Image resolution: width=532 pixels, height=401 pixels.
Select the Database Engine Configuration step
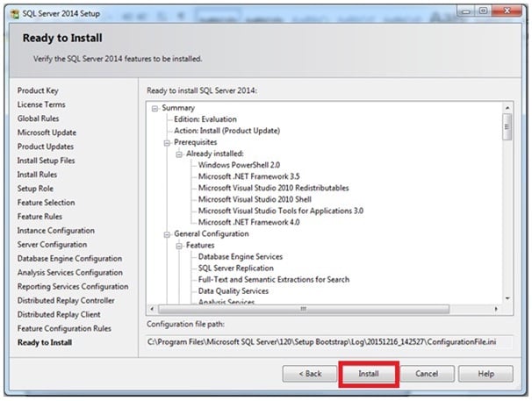point(69,259)
